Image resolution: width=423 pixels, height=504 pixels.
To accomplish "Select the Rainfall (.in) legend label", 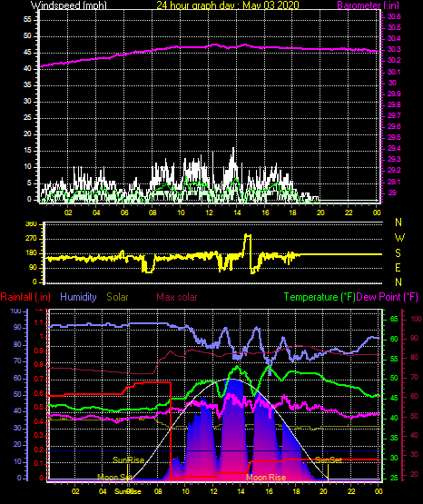I will click(x=25, y=297).
